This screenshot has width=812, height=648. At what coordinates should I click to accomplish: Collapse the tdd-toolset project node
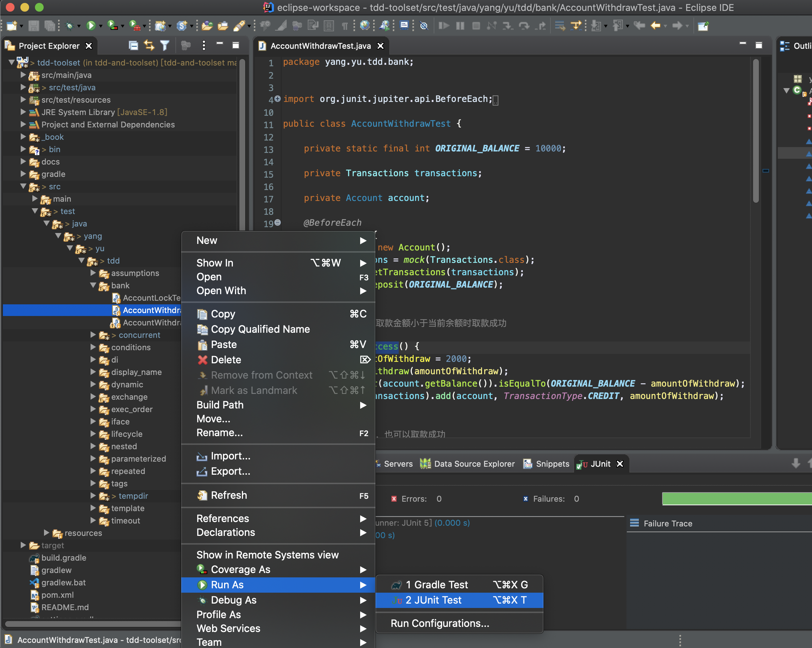(x=11, y=62)
